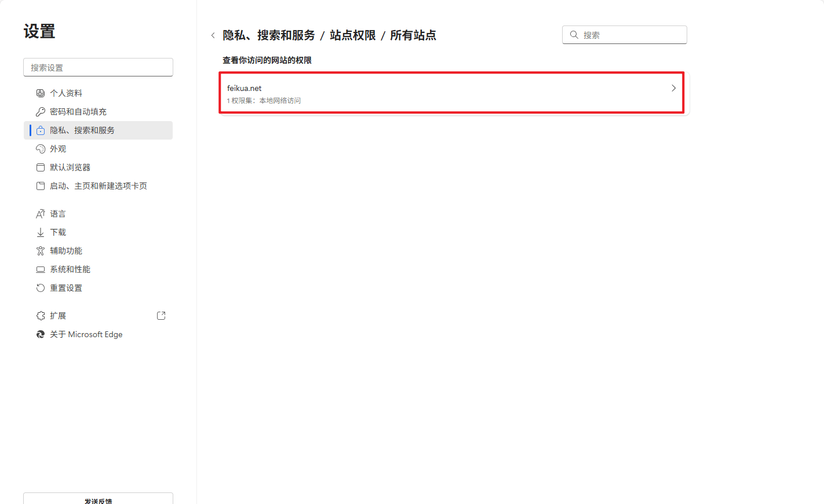Open 系统和性能 settings section
Image resolution: width=824 pixels, height=504 pixels.
70,269
